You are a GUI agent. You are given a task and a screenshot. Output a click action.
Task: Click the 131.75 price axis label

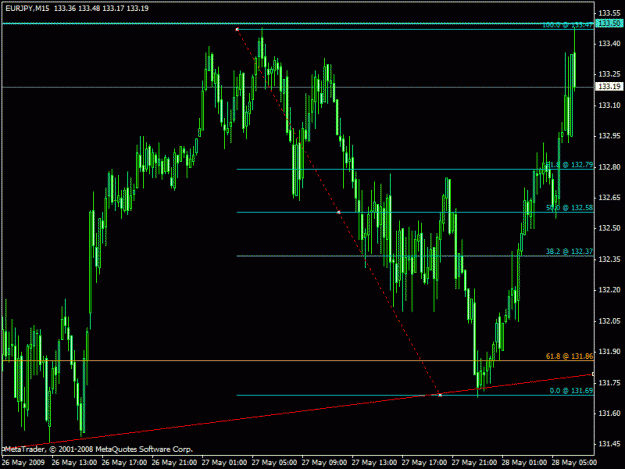click(609, 383)
